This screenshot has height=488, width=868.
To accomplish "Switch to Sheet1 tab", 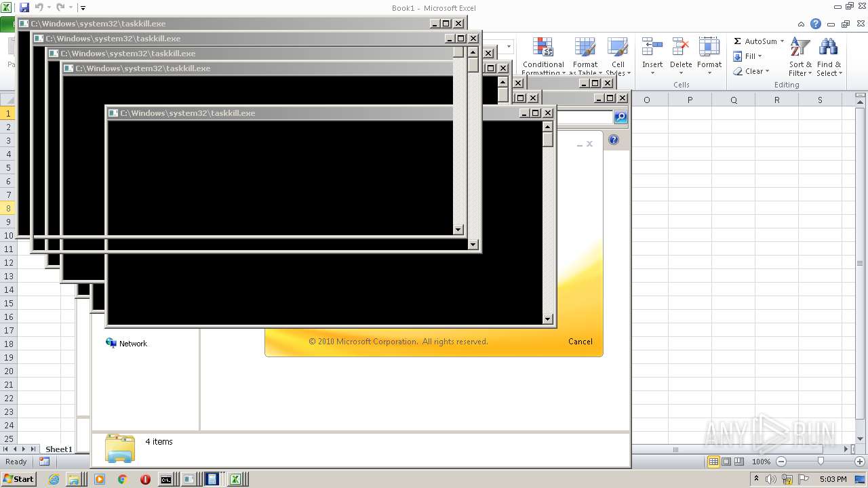I will click(x=58, y=449).
